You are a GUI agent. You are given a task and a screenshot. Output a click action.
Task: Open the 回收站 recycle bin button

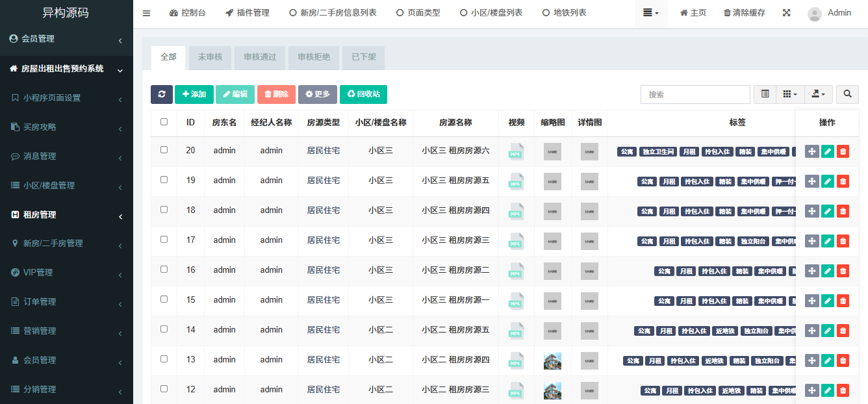(x=363, y=94)
